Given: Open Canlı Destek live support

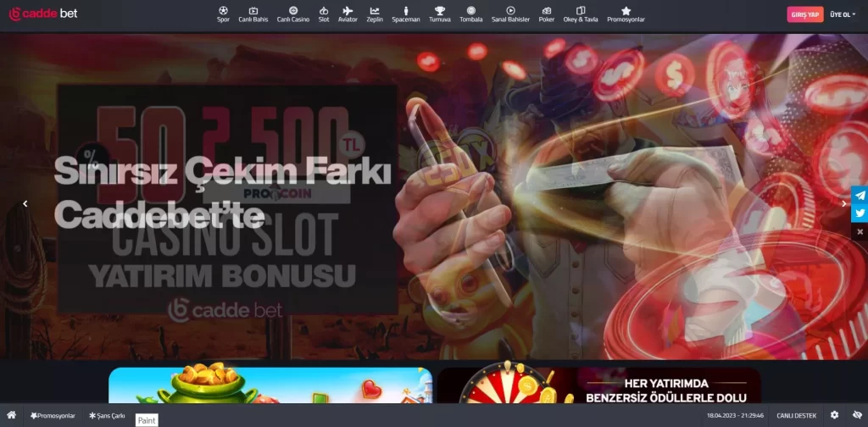Looking at the screenshot, I should pos(796,415).
